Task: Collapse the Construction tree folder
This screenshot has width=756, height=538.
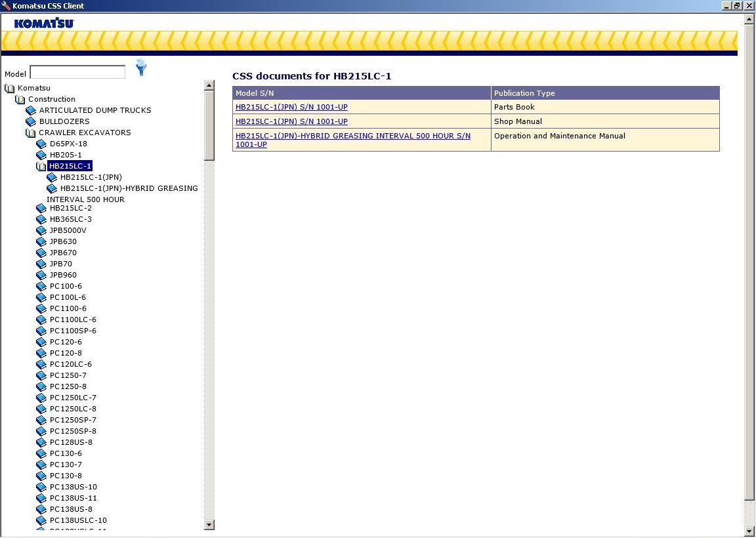Action: point(20,99)
